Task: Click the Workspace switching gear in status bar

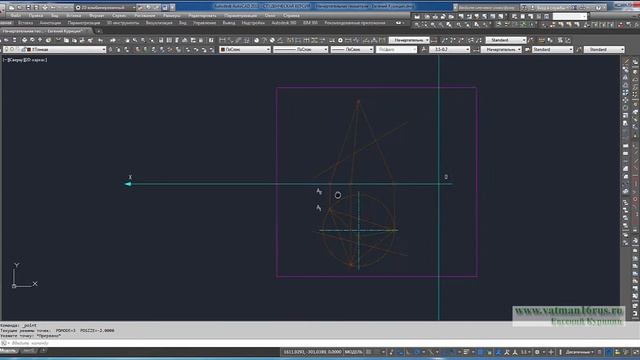Action: (537, 352)
